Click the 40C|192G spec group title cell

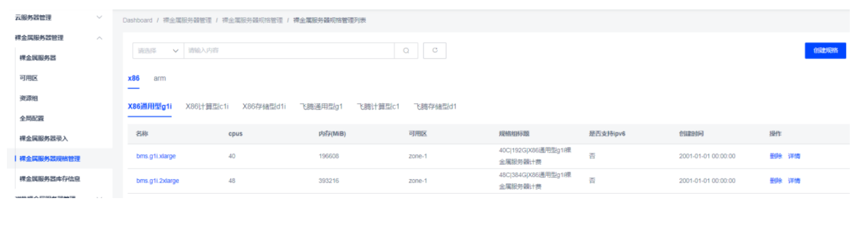(535, 156)
